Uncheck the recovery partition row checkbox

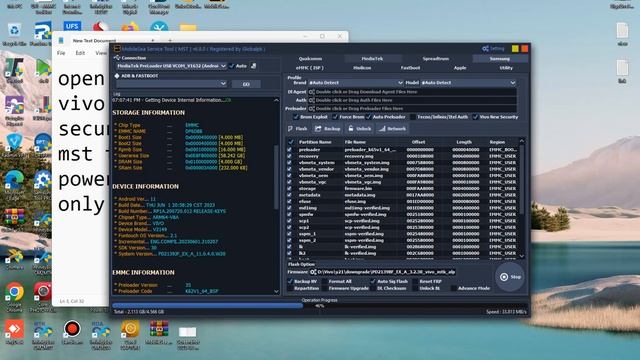[290, 156]
